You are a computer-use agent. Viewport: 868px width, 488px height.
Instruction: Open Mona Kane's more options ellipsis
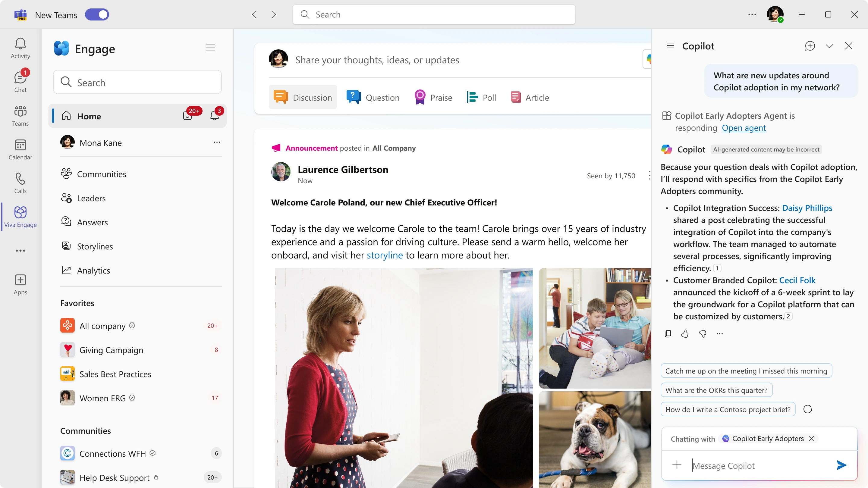pos(217,142)
